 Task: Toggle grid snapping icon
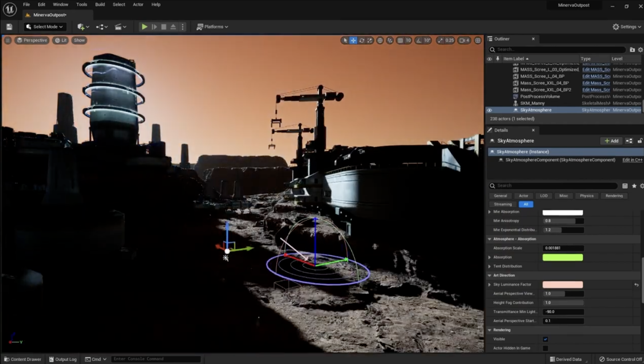point(400,40)
